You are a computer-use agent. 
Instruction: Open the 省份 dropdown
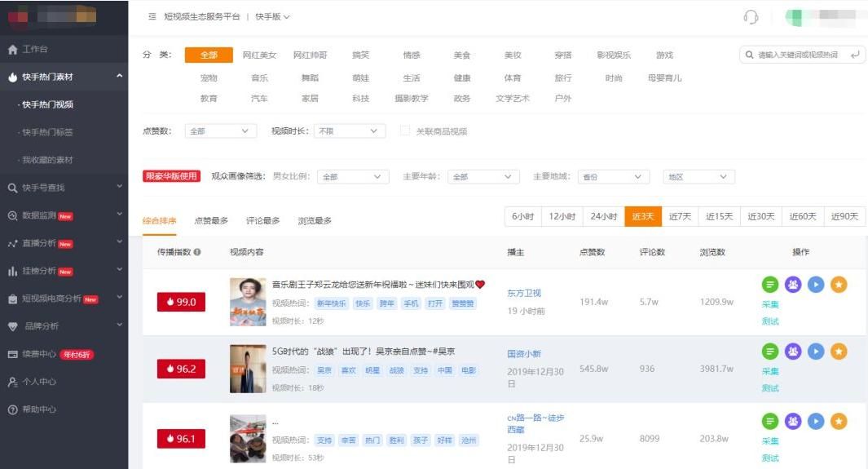(614, 177)
